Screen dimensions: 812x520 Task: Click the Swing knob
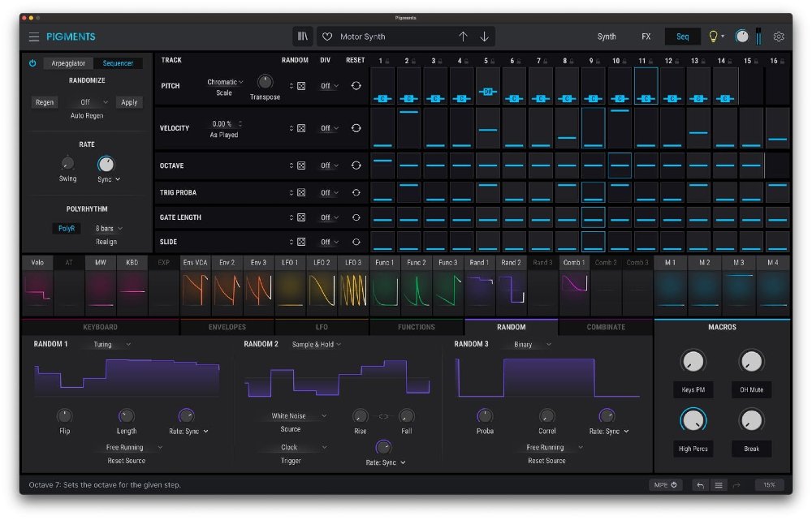click(x=68, y=164)
